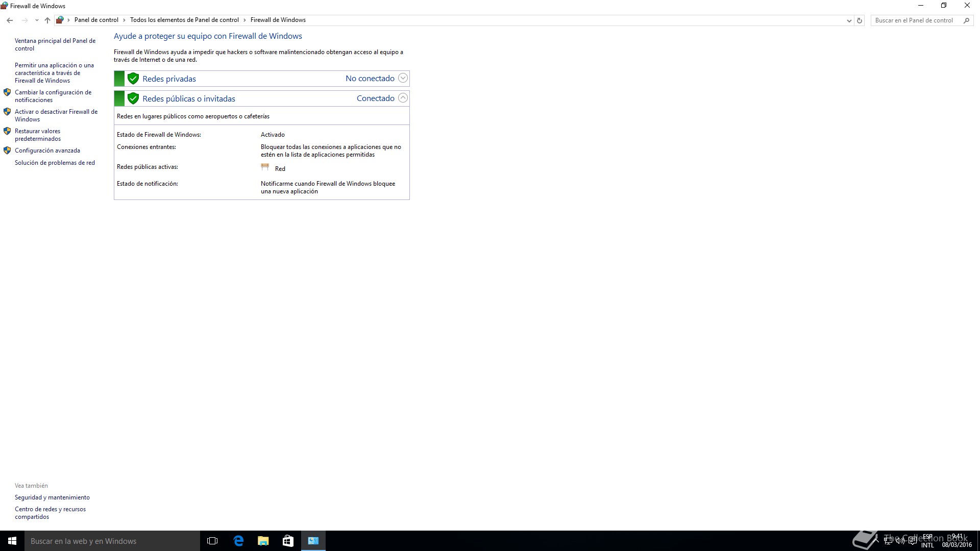Click 'Estado de notificación:' label
Viewport: 980px width, 551px height.
click(148, 184)
